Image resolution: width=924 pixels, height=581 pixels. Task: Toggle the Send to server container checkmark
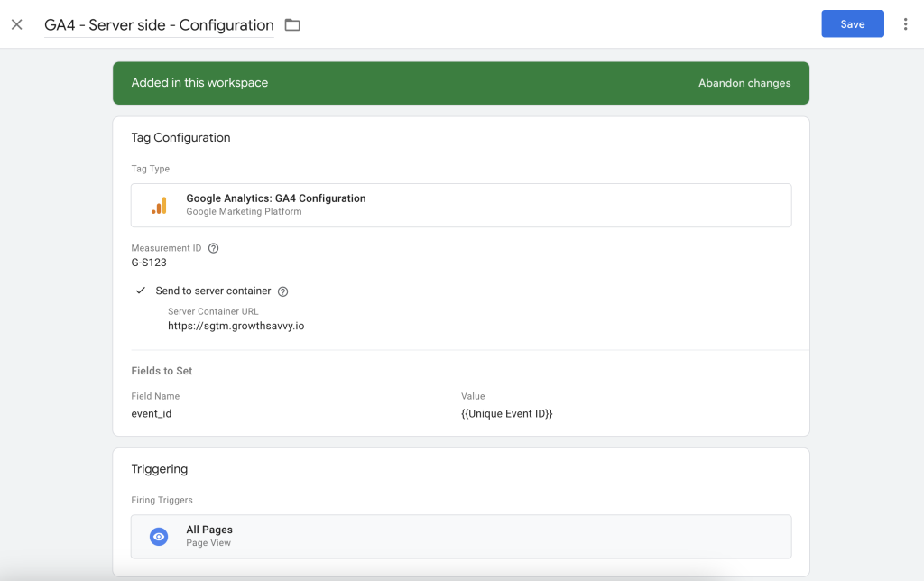(x=140, y=290)
